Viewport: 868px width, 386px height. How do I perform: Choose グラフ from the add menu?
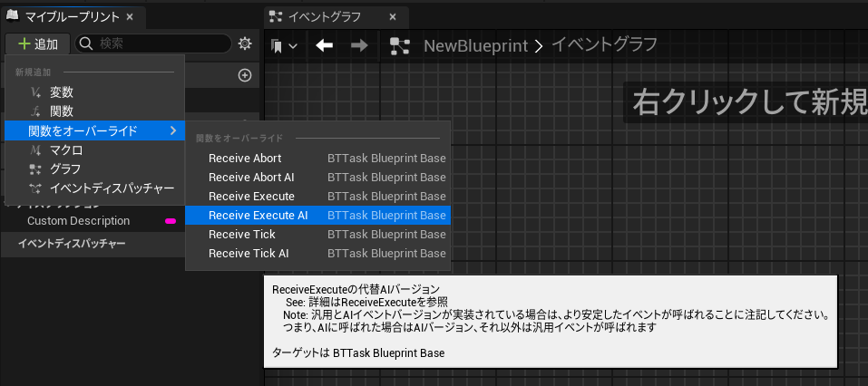tap(94, 169)
